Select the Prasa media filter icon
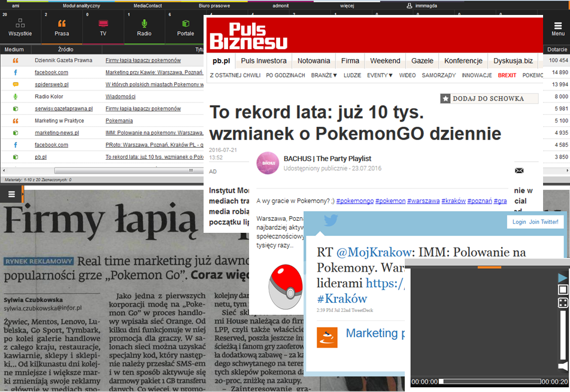The height and width of the screenshot is (392, 570). 62,23
